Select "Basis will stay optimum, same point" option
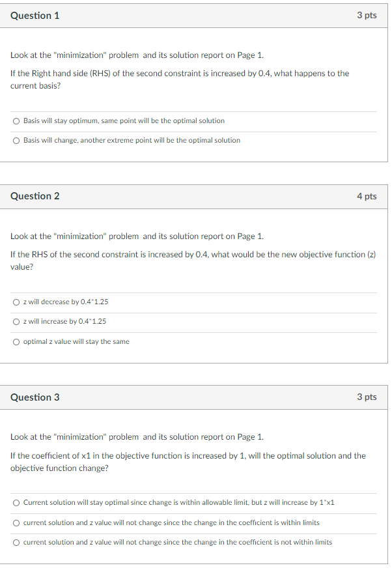This screenshot has height=570, width=392. (15, 121)
